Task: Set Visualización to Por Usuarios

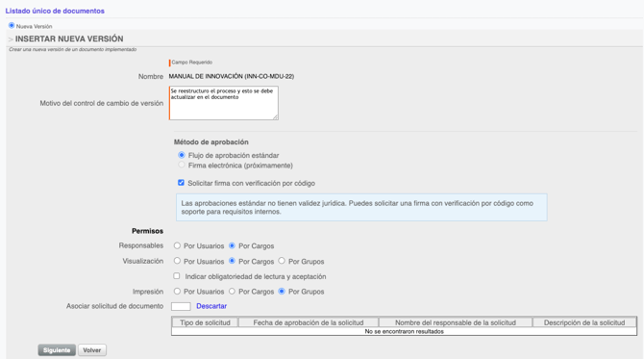Action: 177,261
